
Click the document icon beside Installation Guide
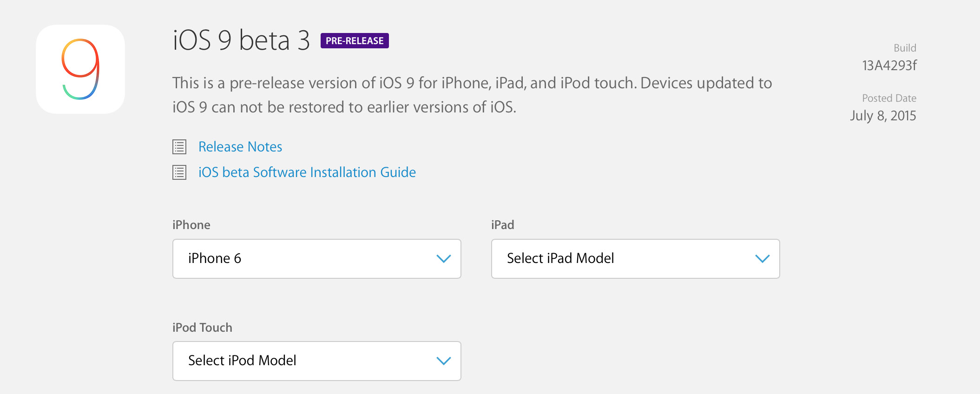pos(179,172)
